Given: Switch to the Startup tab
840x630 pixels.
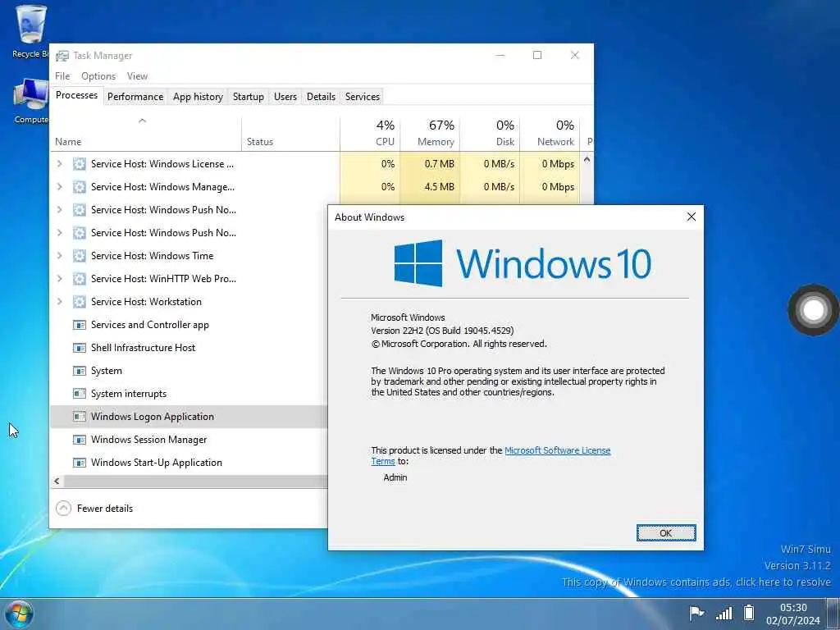Looking at the screenshot, I should coord(248,97).
